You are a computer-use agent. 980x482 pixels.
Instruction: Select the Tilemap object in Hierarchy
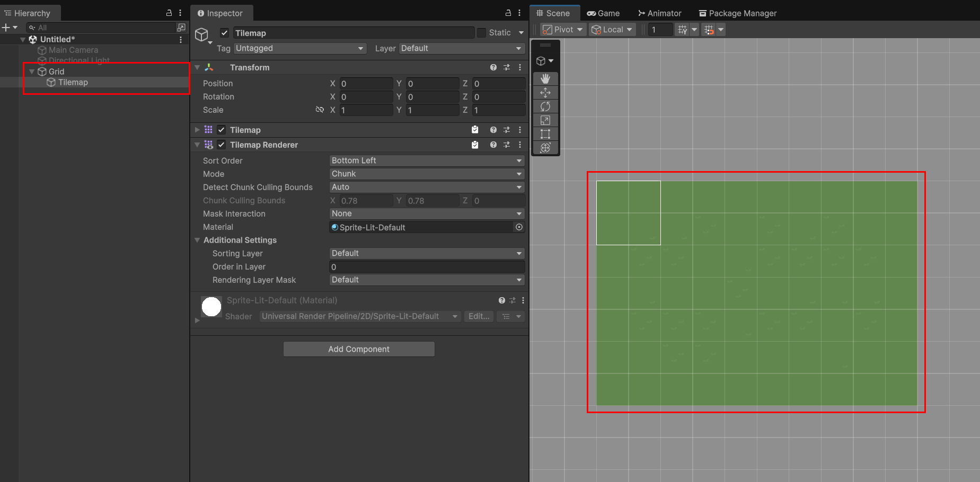click(x=73, y=82)
